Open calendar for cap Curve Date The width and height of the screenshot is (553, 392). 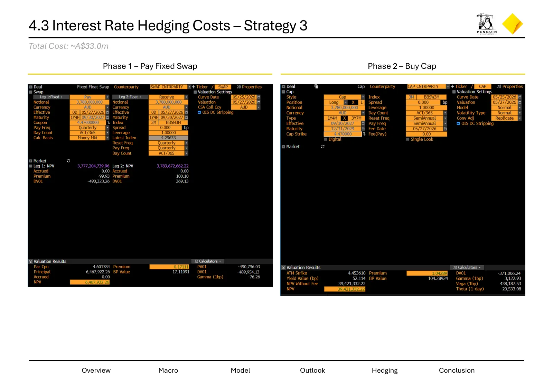520,97
